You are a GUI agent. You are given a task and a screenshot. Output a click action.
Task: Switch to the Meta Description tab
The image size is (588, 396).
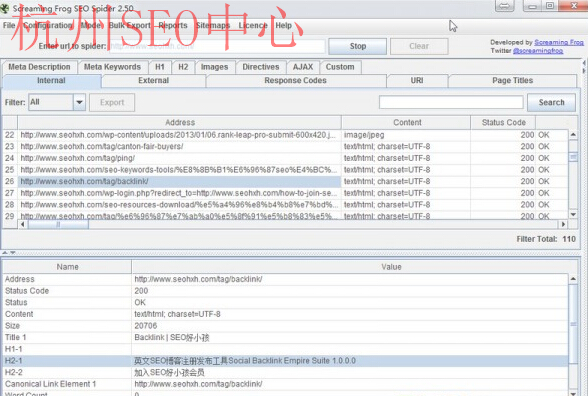pos(39,67)
